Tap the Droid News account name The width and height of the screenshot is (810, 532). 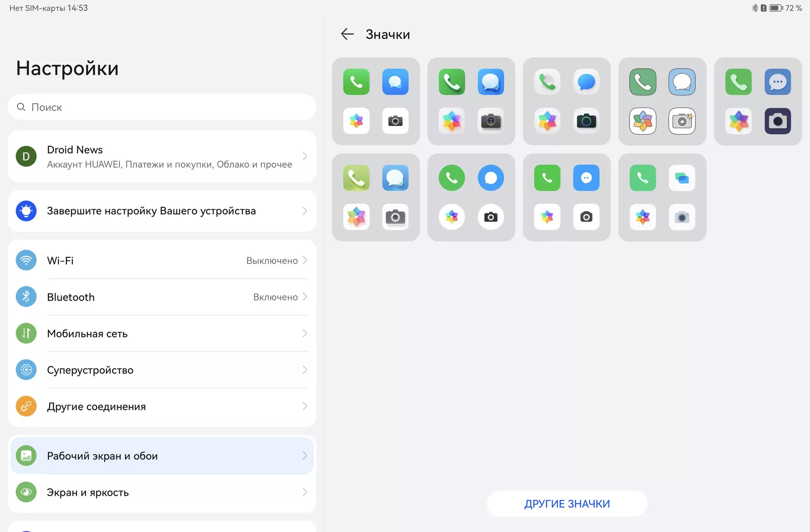75,150
